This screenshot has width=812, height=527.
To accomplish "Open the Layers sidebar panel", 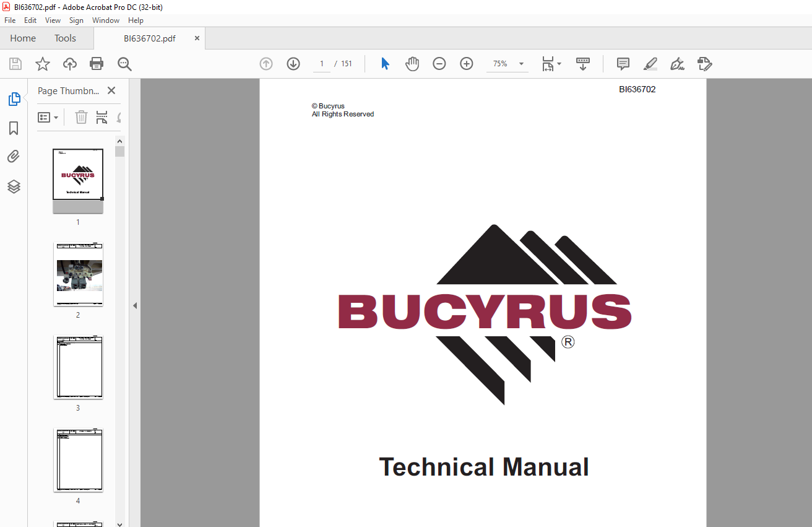I will [14, 186].
